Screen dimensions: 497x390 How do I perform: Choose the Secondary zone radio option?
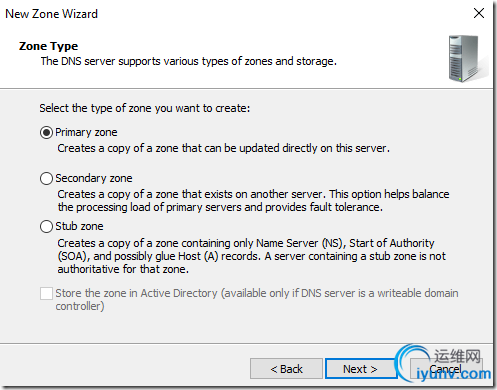46,178
